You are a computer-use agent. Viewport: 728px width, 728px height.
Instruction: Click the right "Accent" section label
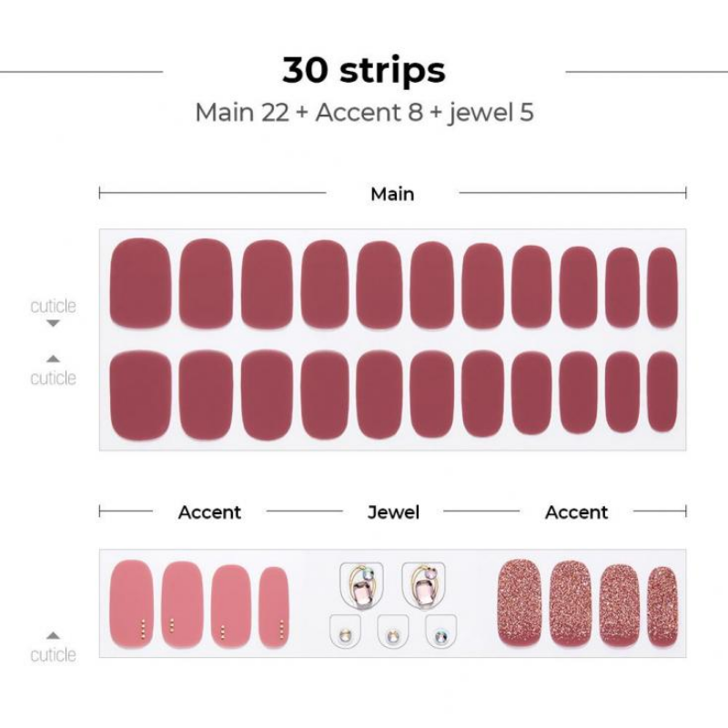pos(576,512)
